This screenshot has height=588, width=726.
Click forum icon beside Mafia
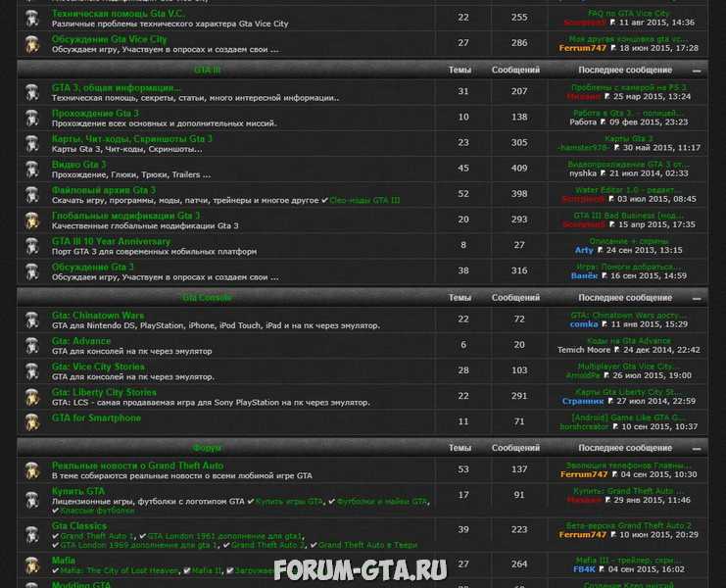(32, 565)
